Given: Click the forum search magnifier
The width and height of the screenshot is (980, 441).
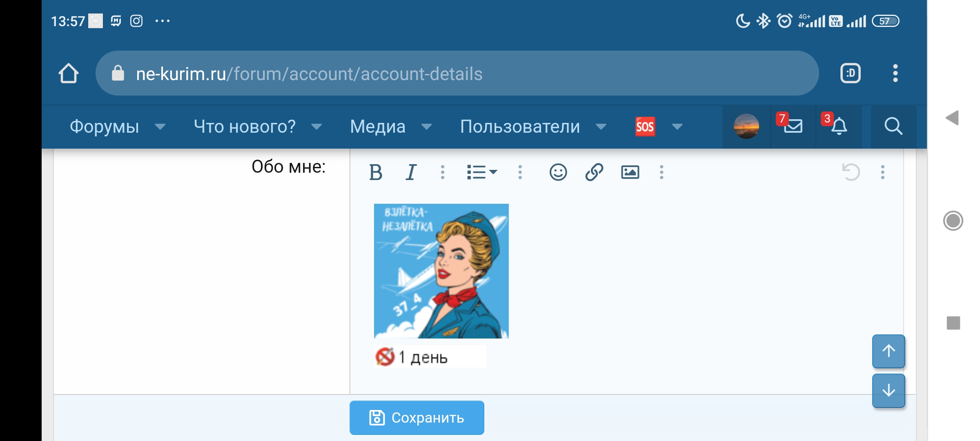Looking at the screenshot, I should (x=893, y=126).
